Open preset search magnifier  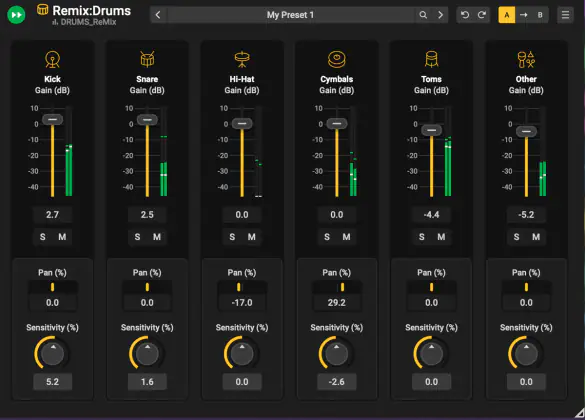coord(423,15)
